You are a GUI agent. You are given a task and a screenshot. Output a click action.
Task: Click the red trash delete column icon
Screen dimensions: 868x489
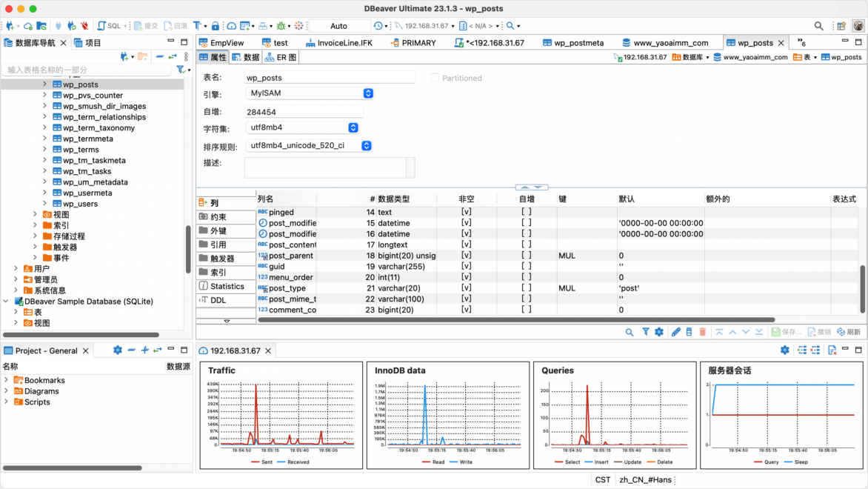pyautogui.click(x=703, y=332)
